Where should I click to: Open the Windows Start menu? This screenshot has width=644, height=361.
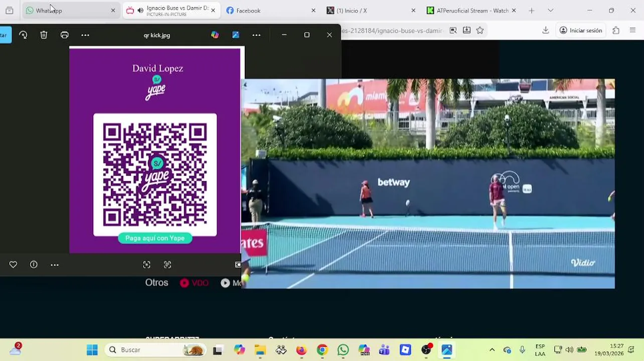click(92, 350)
